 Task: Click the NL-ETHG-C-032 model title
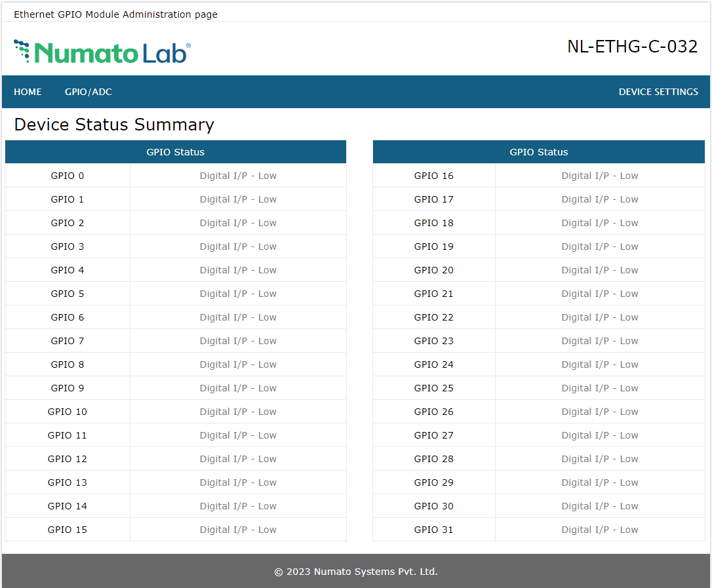[x=632, y=47]
